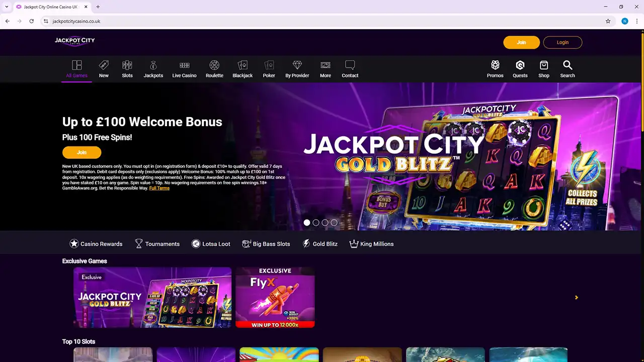Image resolution: width=644 pixels, height=362 pixels.
Task: Open the Tournaments quick link
Action: point(157,244)
